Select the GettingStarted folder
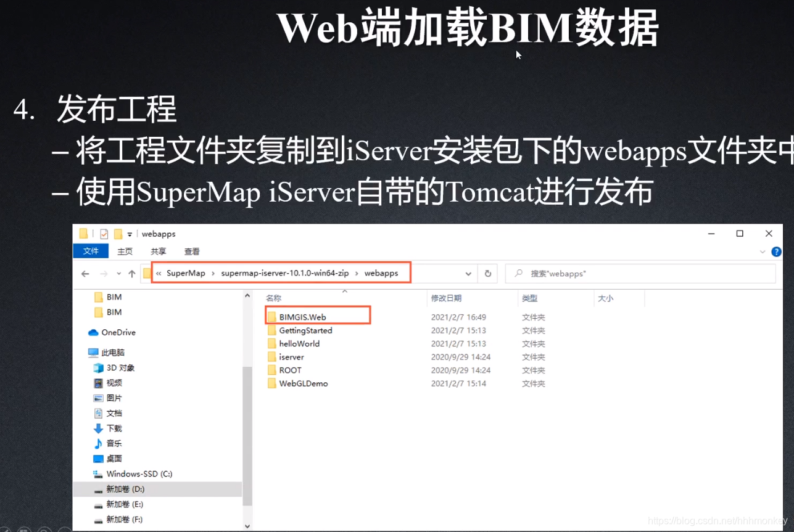The width and height of the screenshot is (794, 532). click(x=305, y=330)
